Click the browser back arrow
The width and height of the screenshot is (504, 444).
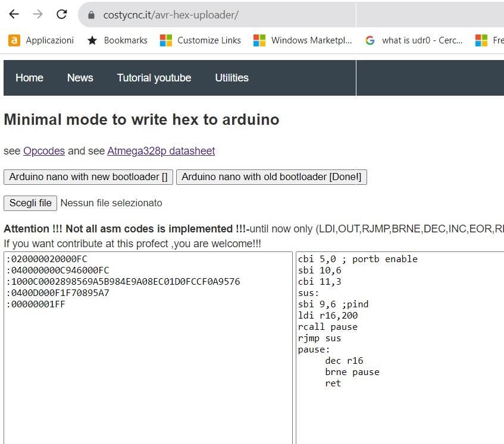click(14, 14)
